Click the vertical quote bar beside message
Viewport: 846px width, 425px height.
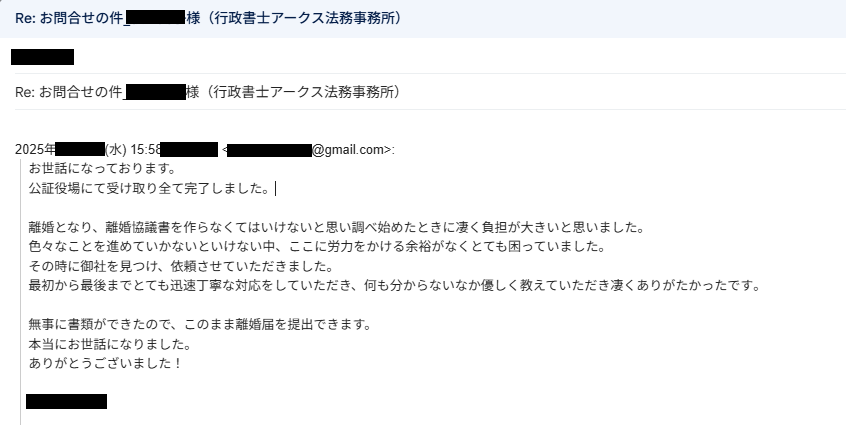(21, 291)
